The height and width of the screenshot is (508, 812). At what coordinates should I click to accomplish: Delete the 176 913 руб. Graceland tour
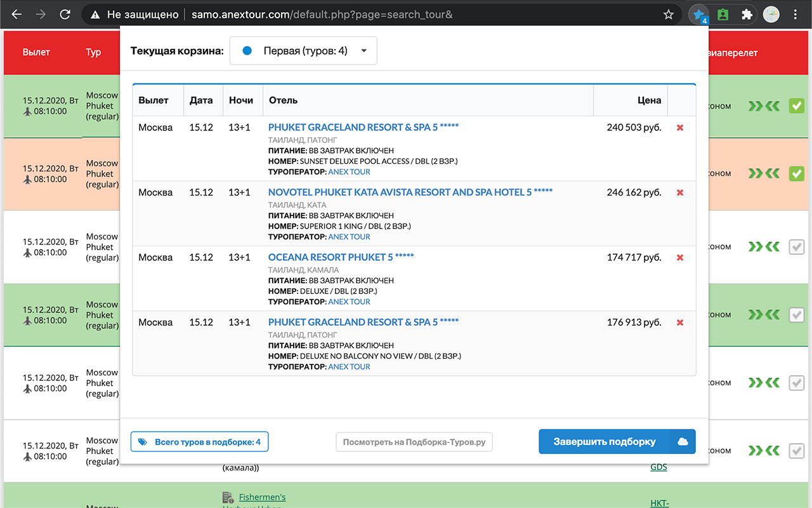[680, 323]
